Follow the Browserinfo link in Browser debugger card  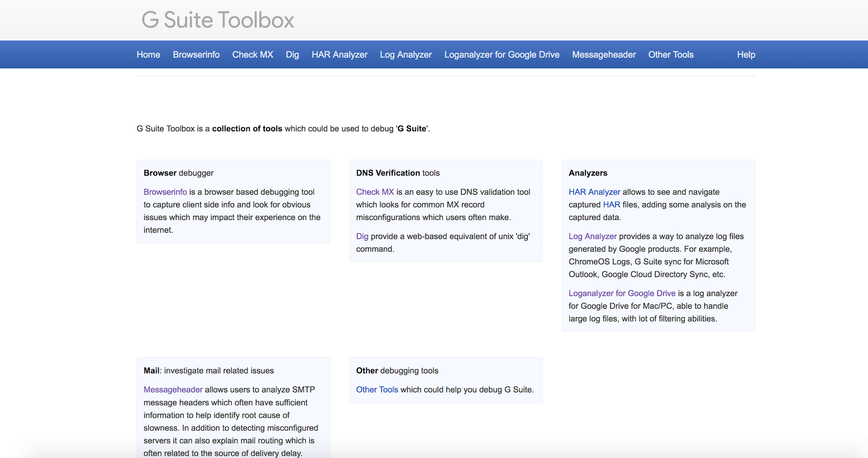point(165,192)
